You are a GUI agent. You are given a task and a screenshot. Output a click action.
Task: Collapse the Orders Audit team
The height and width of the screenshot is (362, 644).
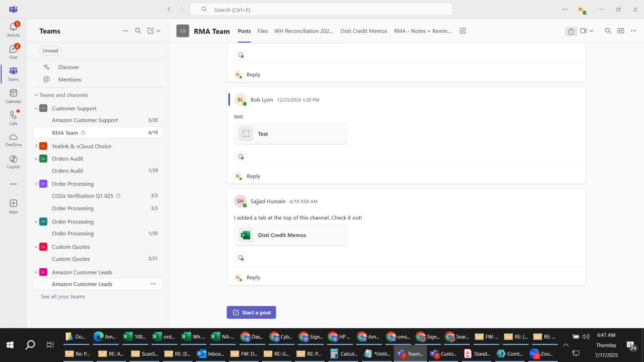point(36,159)
